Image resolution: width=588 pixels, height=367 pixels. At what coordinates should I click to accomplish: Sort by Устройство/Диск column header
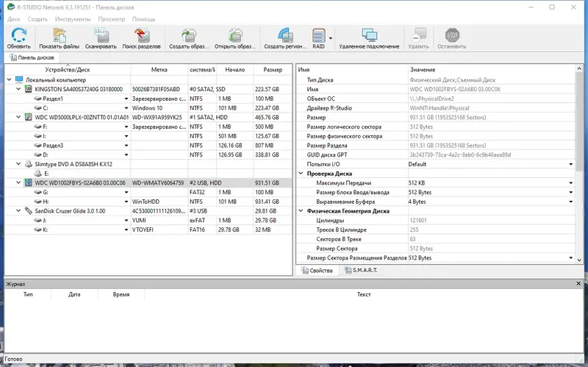coord(68,70)
